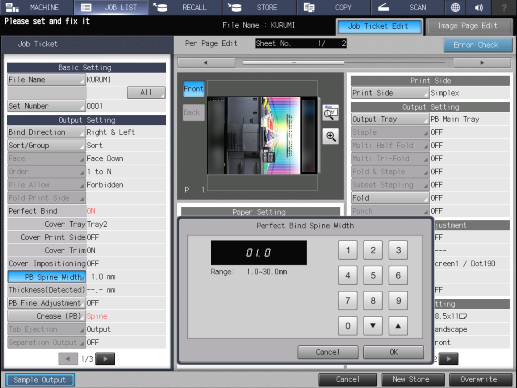Decrease spine width with down arrow
Image resolution: width=517 pixels, height=388 pixels.
coord(373,326)
